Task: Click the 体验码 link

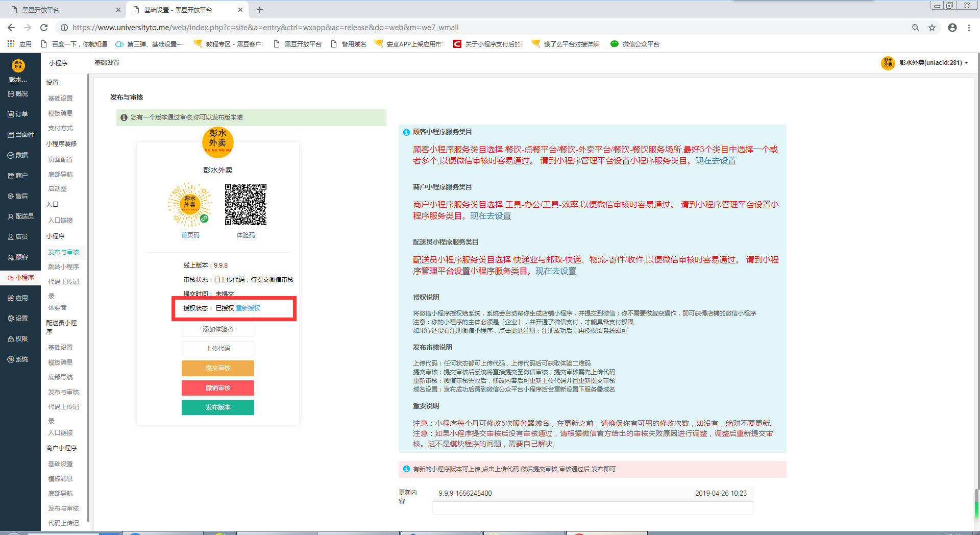Action: coord(246,235)
